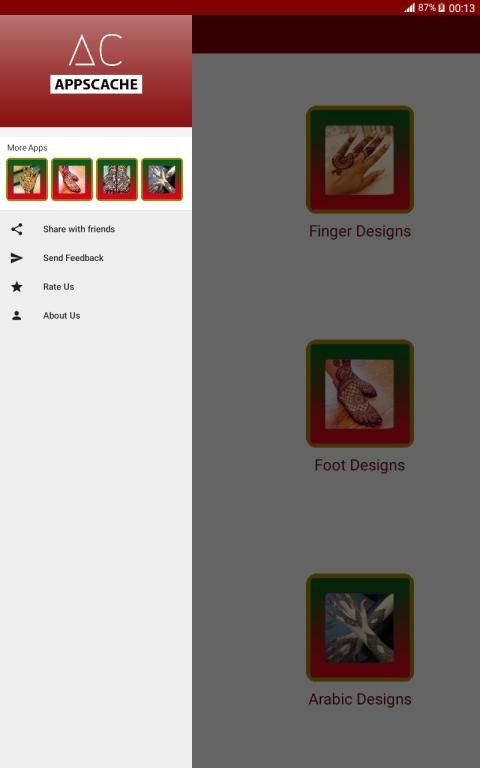The width and height of the screenshot is (480, 768).
Task: Tap the share icon beside Share with friends
Action: click(x=17, y=229)
